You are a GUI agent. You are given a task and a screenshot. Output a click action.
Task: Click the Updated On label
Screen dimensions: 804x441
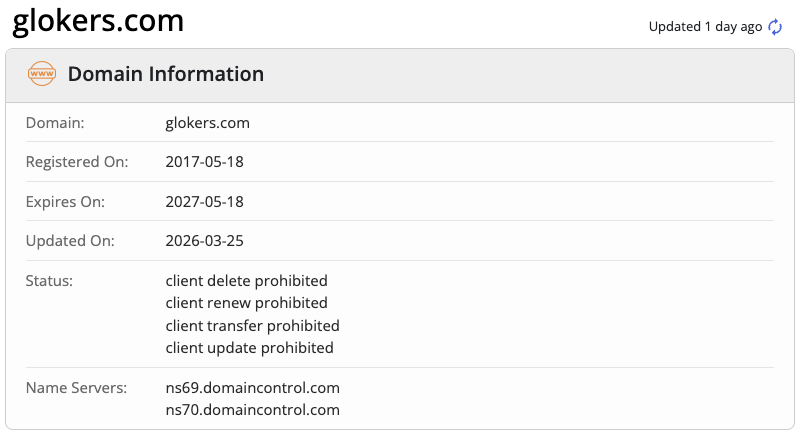[x=70, y=241]
